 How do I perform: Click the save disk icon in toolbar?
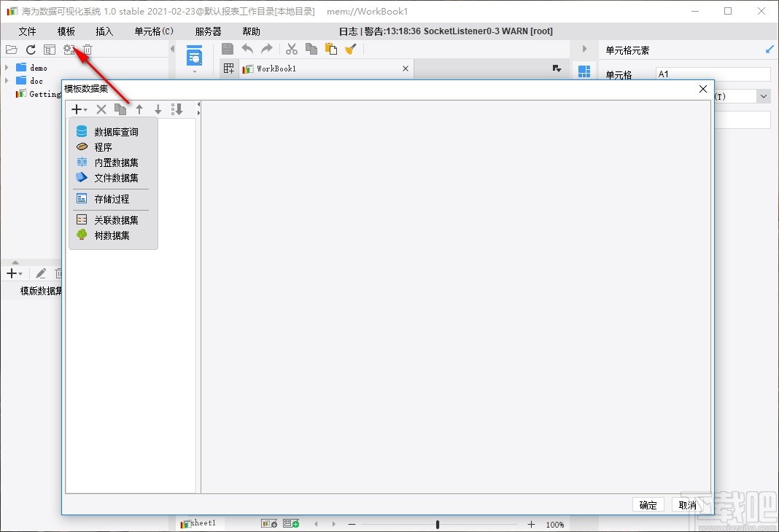coord(228,49)
